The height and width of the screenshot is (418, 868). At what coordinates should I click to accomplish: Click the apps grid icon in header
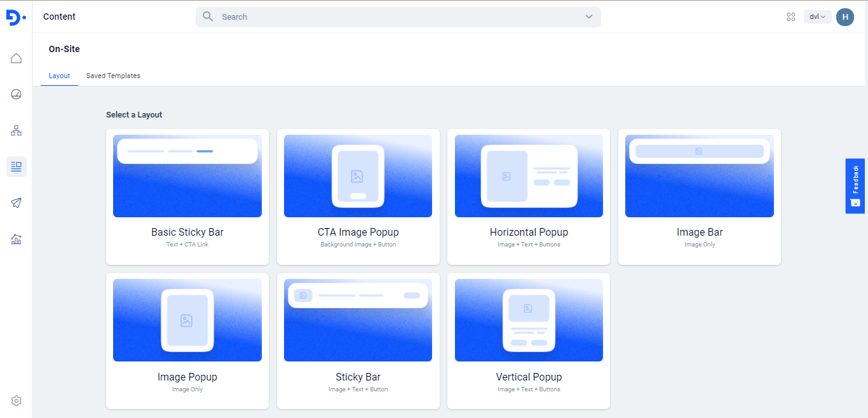791,17
